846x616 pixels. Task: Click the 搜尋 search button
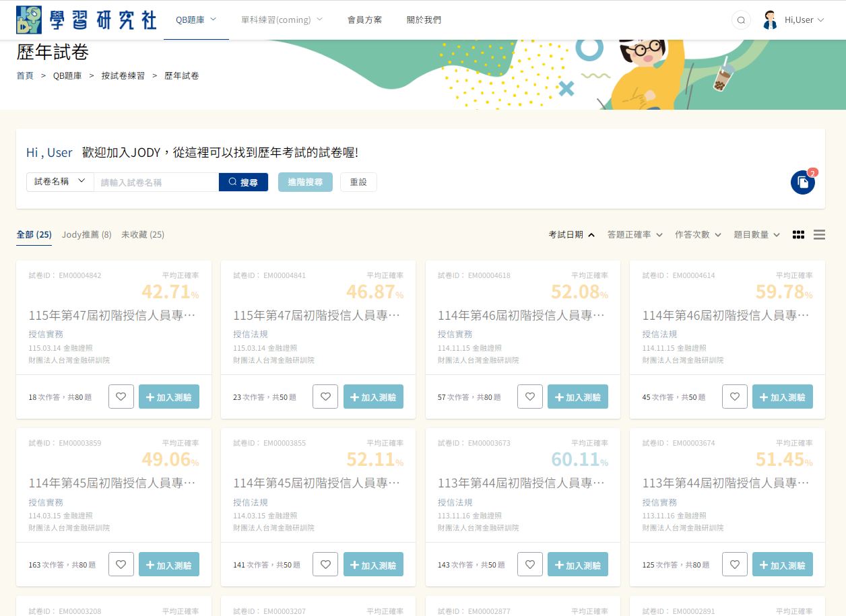[x=243, y=182]
